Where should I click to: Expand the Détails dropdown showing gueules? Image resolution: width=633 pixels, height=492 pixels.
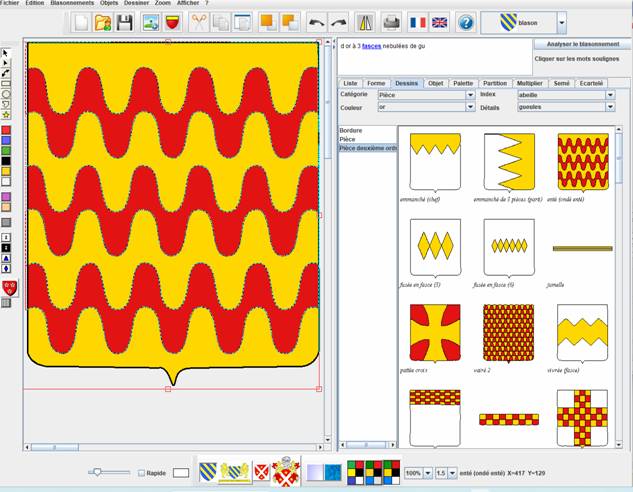(x=609, y=106)
